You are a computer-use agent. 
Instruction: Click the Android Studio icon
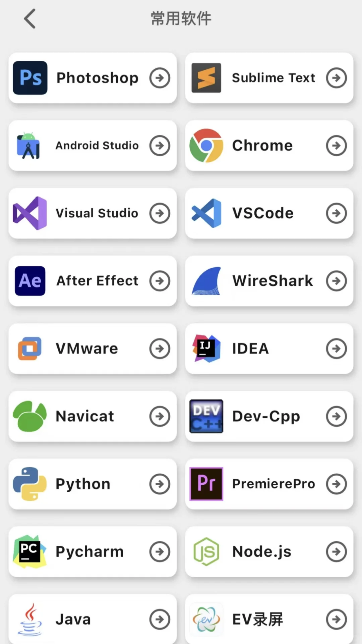(29, 146)
